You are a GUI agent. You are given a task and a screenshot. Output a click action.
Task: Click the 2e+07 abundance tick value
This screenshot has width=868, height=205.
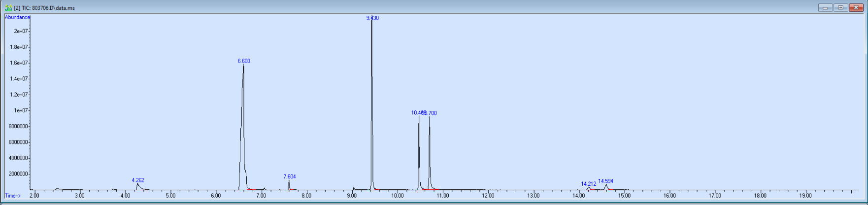pos(21,31)
